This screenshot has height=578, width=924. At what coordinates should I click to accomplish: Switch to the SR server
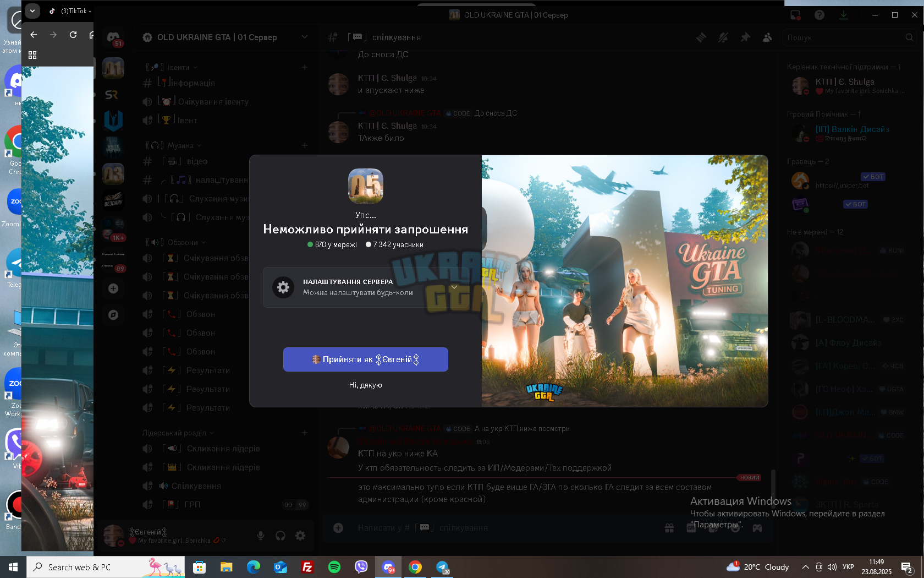[x=112, y=95]
